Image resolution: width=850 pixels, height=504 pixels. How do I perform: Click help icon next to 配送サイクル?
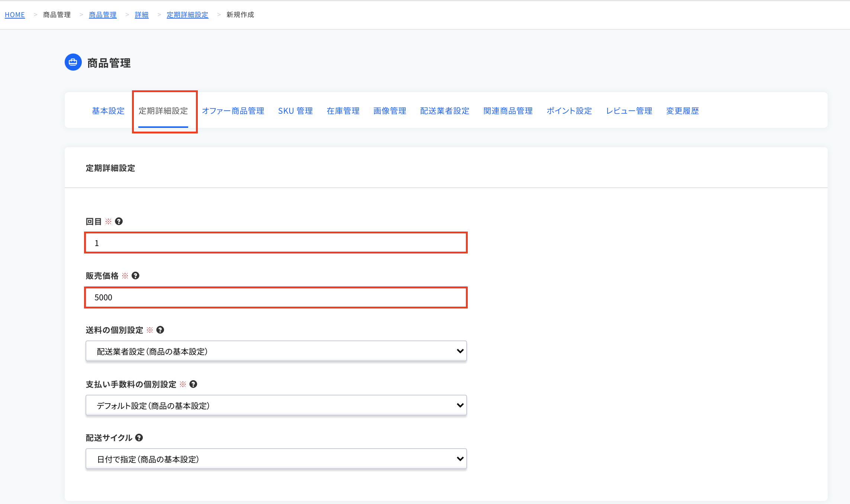coord(139,438)
